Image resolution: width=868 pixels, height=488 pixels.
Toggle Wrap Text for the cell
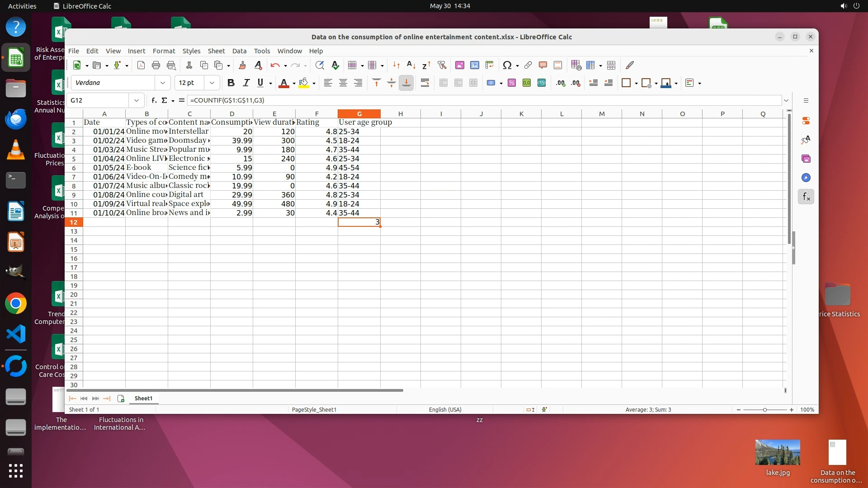tap(425, 83)
